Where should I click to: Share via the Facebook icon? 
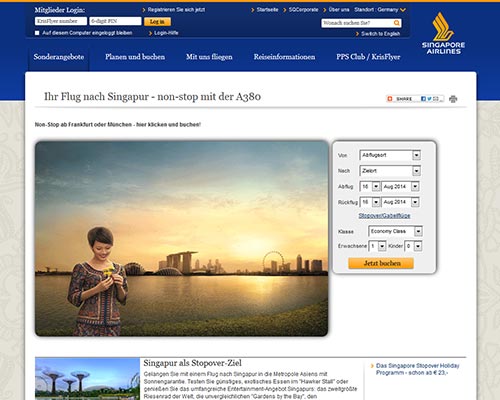point(423,99)
